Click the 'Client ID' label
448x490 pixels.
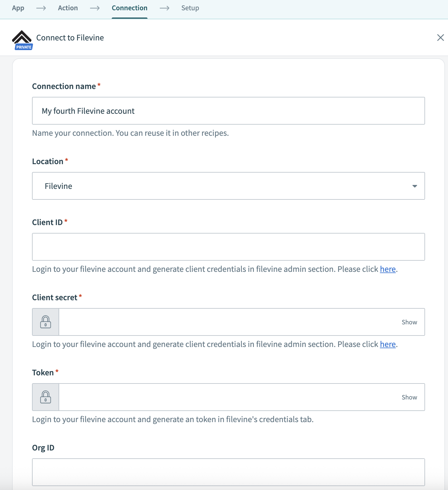[x=47, y=222]
